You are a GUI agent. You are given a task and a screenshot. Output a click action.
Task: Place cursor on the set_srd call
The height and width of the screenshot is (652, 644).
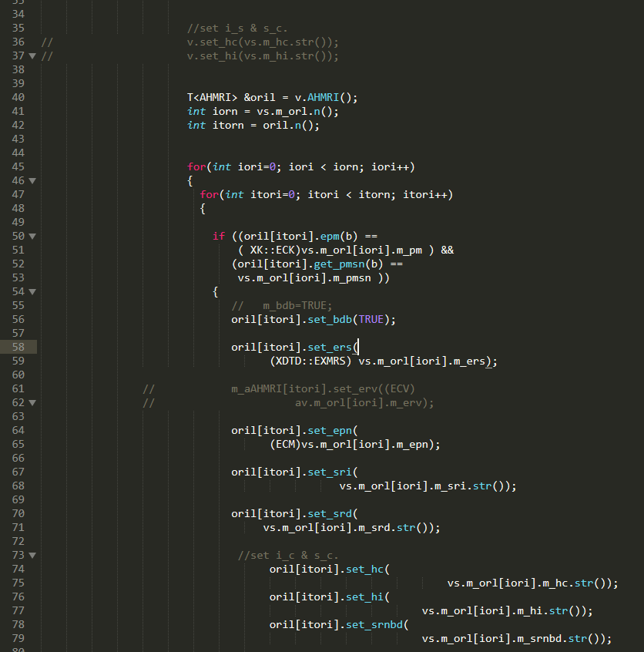329,514
